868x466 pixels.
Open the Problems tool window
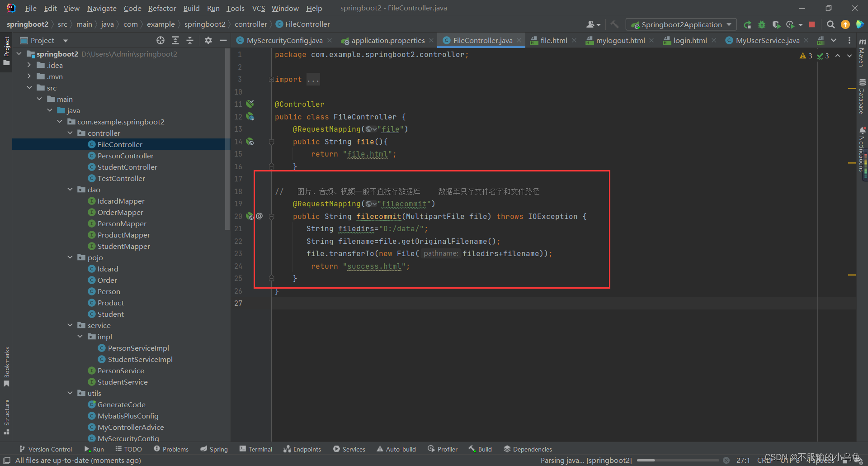click(171, 449)
